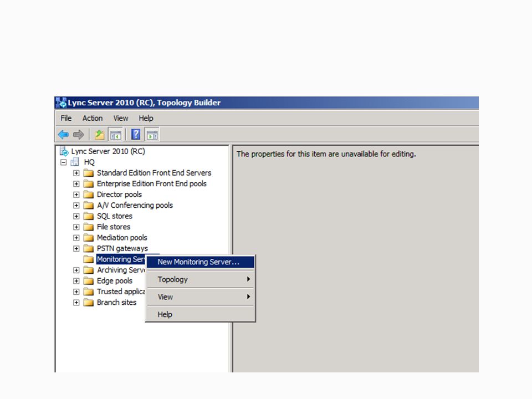Expand Enterprise Edition Front End pools
532x399 pixels.
click(x=76, y=184)
